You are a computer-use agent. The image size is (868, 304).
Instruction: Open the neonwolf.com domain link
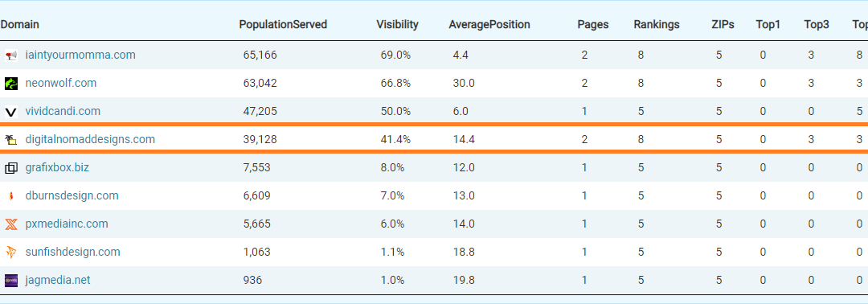pyautogui.click(x=61, y=83)
